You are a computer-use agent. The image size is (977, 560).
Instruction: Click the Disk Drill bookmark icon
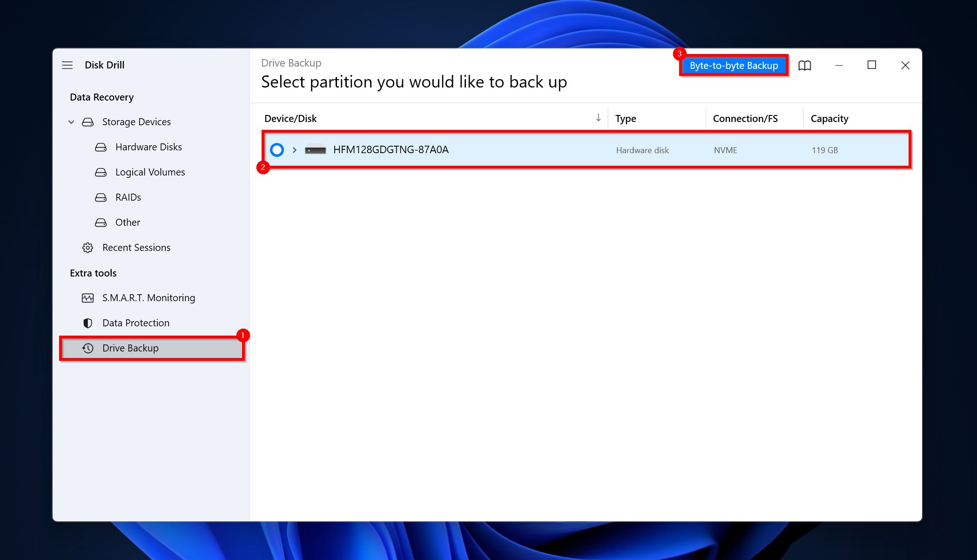805,65
